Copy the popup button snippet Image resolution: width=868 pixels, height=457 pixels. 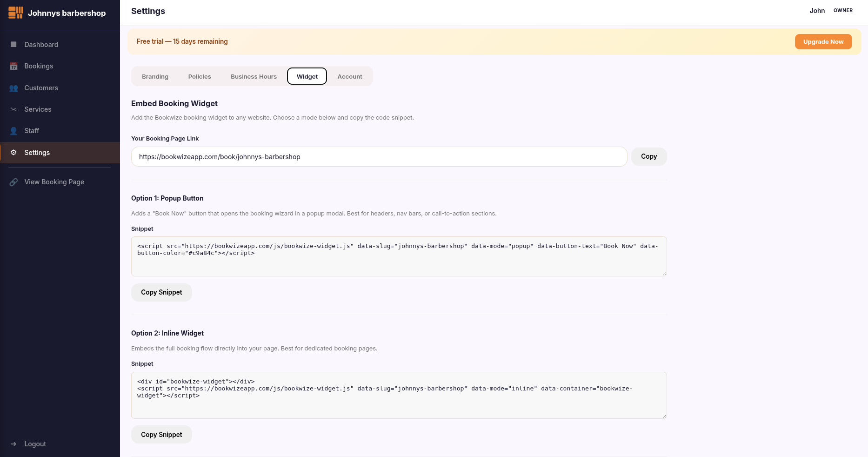pyautogui.click(x=161, y=292)
